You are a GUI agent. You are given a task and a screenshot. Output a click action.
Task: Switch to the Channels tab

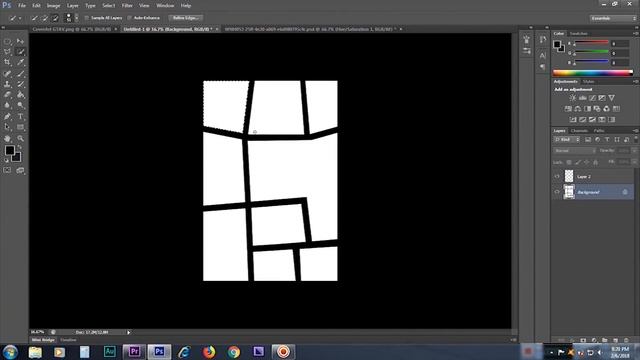[x=579, y=131]
